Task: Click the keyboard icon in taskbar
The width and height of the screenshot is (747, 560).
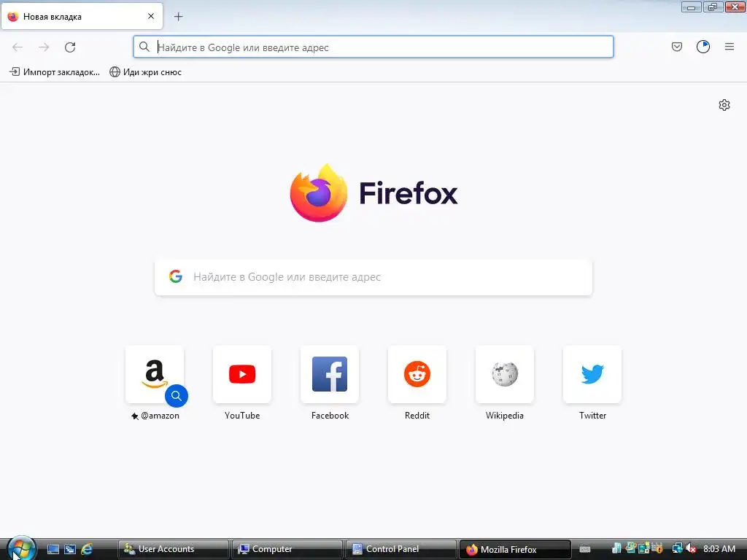Action: pyautogui.click(x=585, y=549)
